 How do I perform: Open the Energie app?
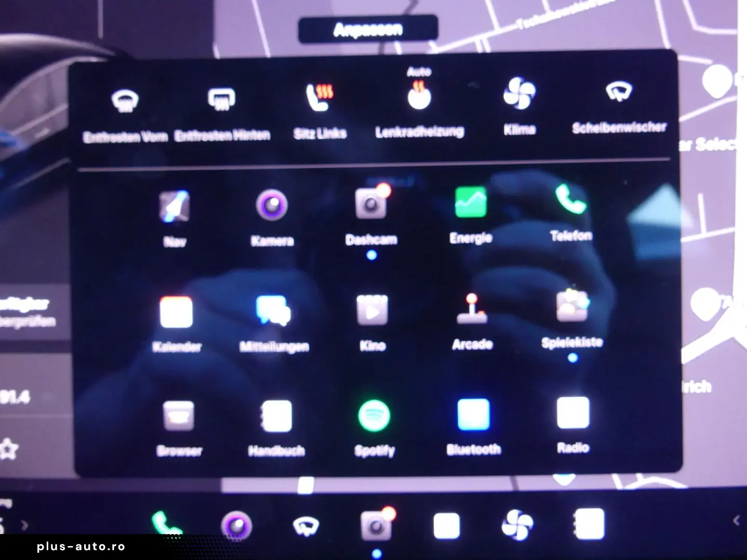(x=471, y=202)
